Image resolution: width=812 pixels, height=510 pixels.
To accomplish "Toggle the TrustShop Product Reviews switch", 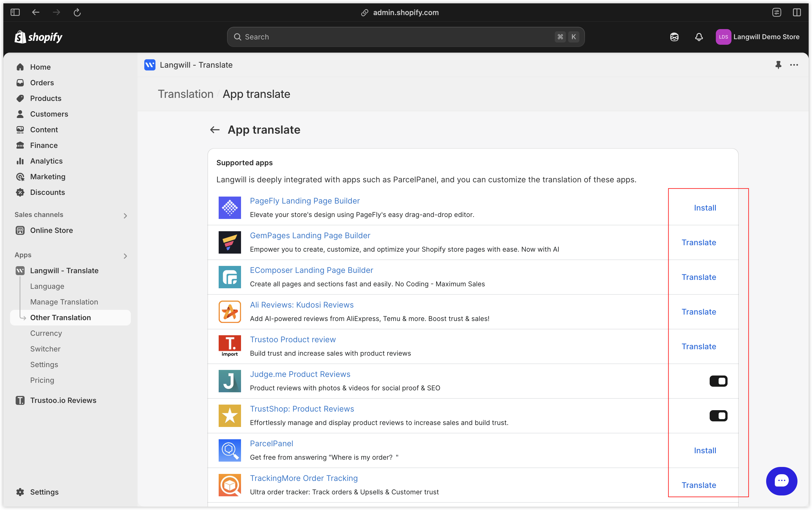I will coord(718,415).
